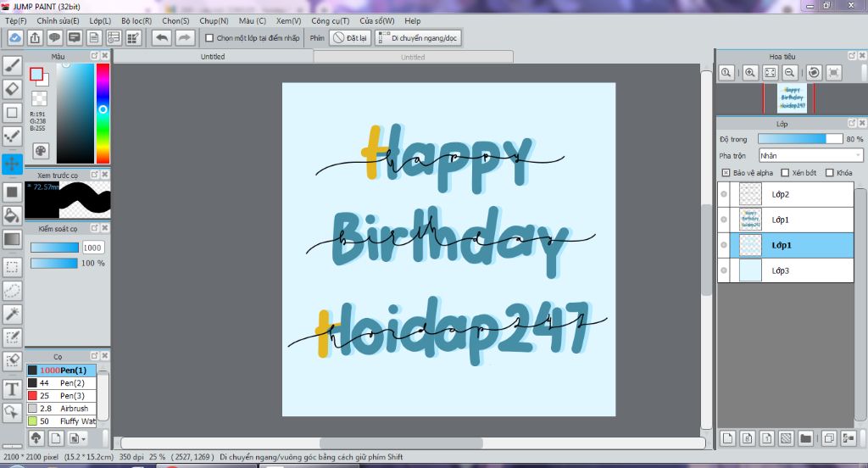Select the Select Pen tool
Viewport: 868px width, 468px height.
[x=12, y=337]
